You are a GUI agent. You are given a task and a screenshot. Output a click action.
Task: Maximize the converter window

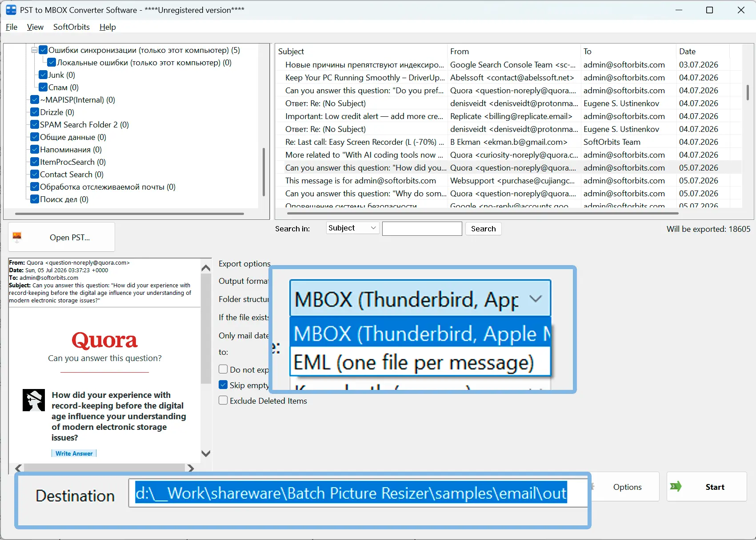coord(709,10)
